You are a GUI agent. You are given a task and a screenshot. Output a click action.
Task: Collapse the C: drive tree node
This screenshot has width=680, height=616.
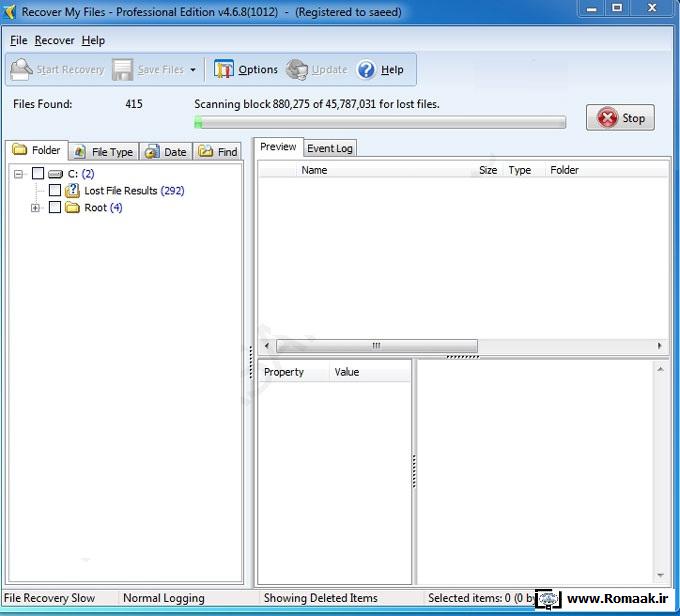coord(18,174)
